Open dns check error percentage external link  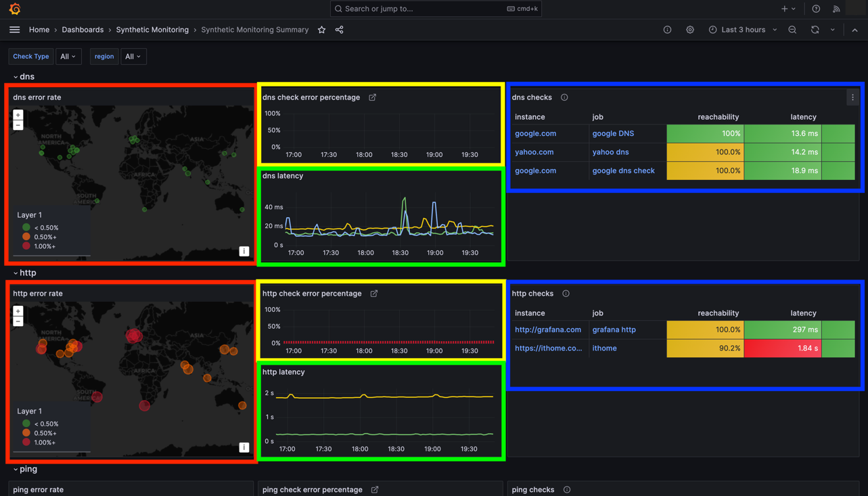[372, 97]
